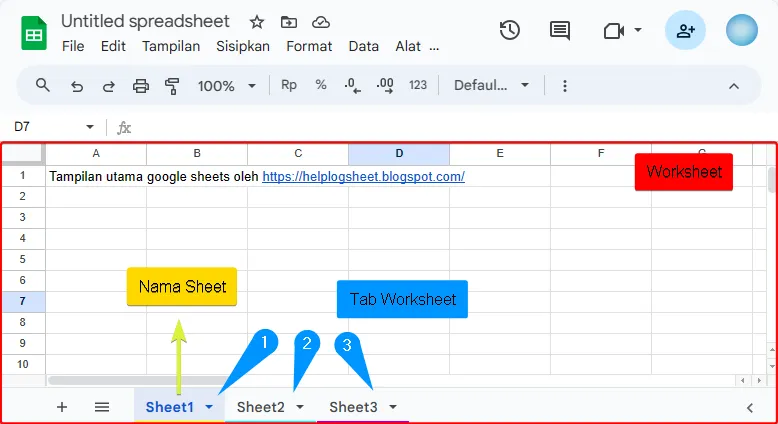
Task: Undo the last action
Action: [77, 86]
